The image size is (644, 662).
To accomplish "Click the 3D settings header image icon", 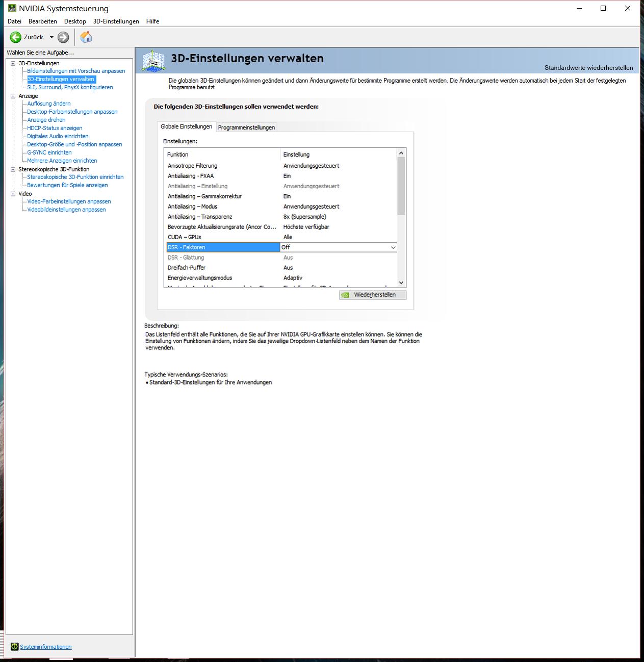I will [153, 61].
